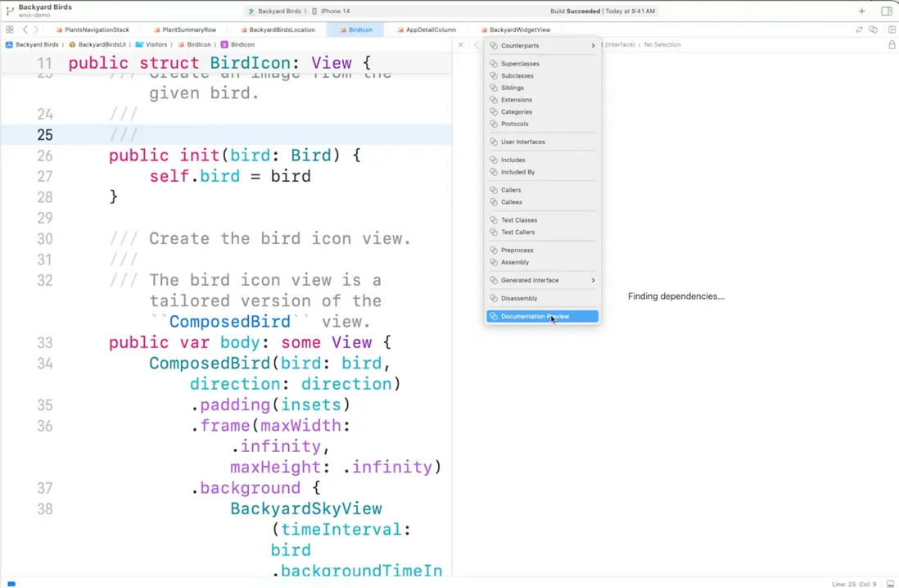Screen dimensions: 899x588
Task: Expand the Generated Interface submenu
Action: [x=542, y=280]
